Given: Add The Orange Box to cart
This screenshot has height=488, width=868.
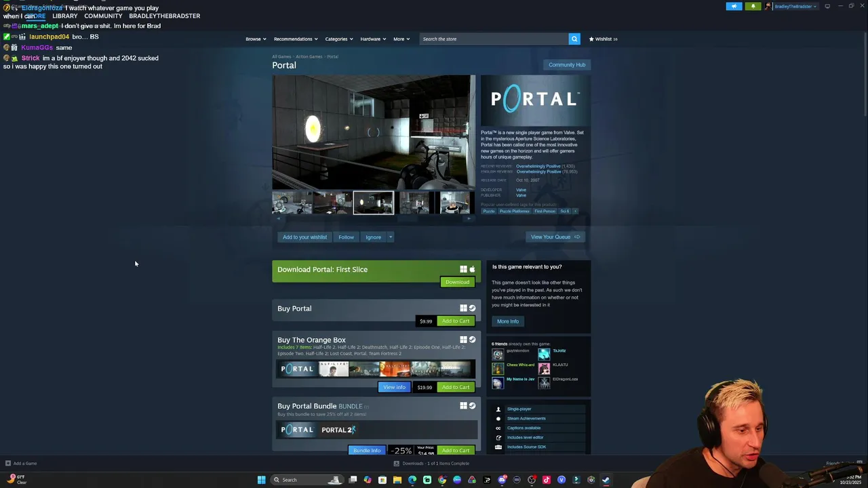Looking at the screenshot, I should (x=455, y=388).
